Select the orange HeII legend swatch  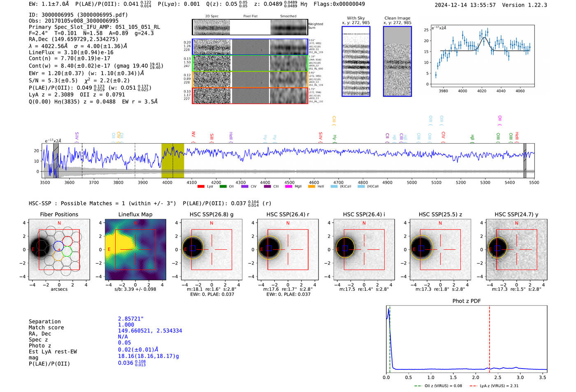click(x=311, y=187)
